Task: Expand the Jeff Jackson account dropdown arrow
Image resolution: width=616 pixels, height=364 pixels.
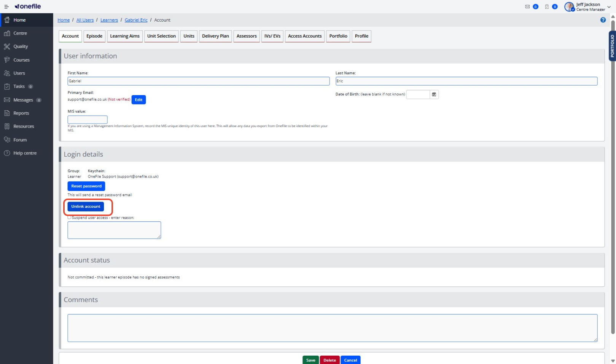Action: [x=609, y=7]
